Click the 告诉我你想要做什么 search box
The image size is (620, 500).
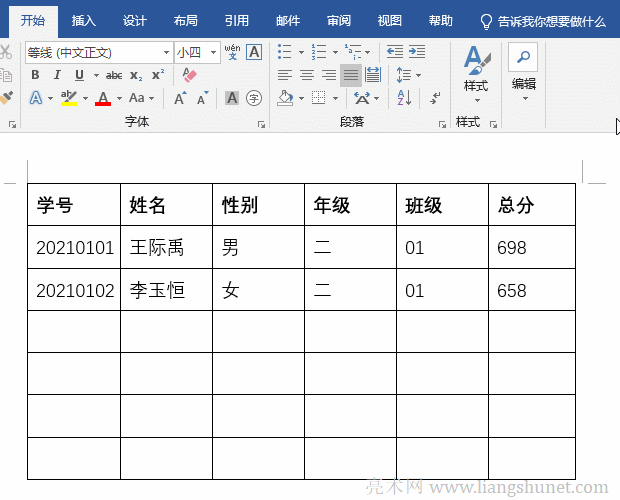[543, 21]
